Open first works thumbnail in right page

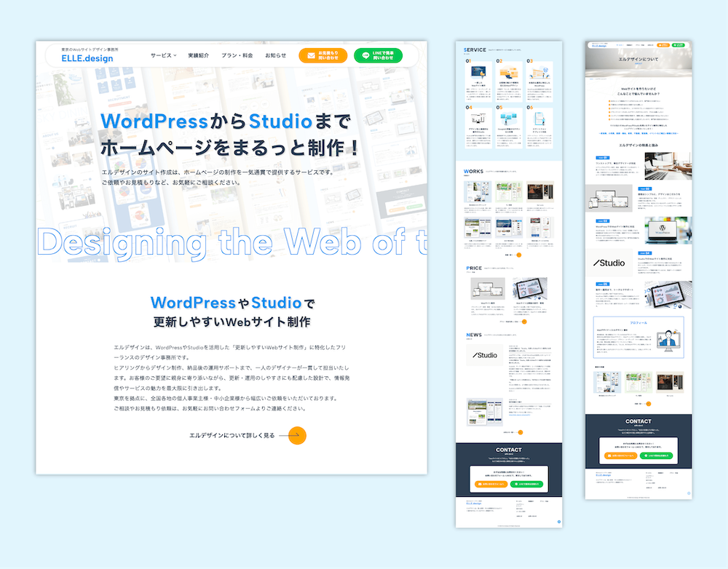[607, 383]
